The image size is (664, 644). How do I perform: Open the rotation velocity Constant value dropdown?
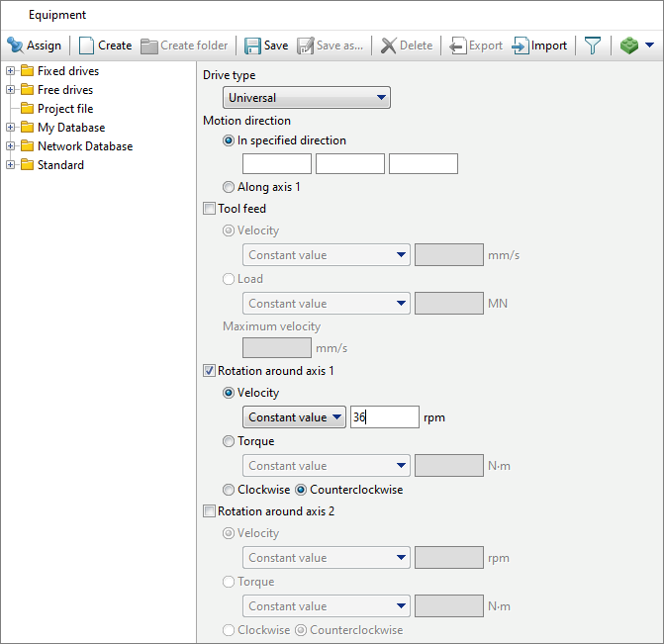[x=294, y=417]
